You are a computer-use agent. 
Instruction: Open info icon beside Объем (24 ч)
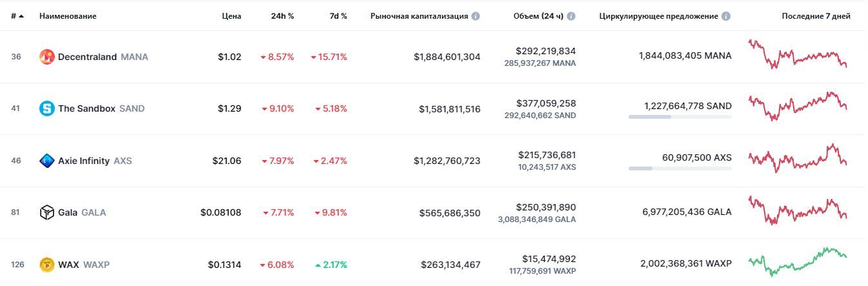tap(571, 16)
